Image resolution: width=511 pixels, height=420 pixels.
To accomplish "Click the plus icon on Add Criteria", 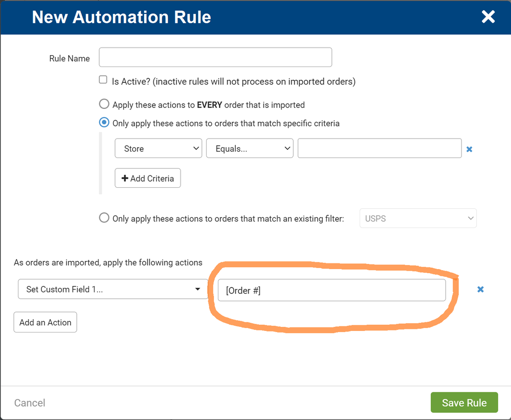I will [x=125, y=179].
